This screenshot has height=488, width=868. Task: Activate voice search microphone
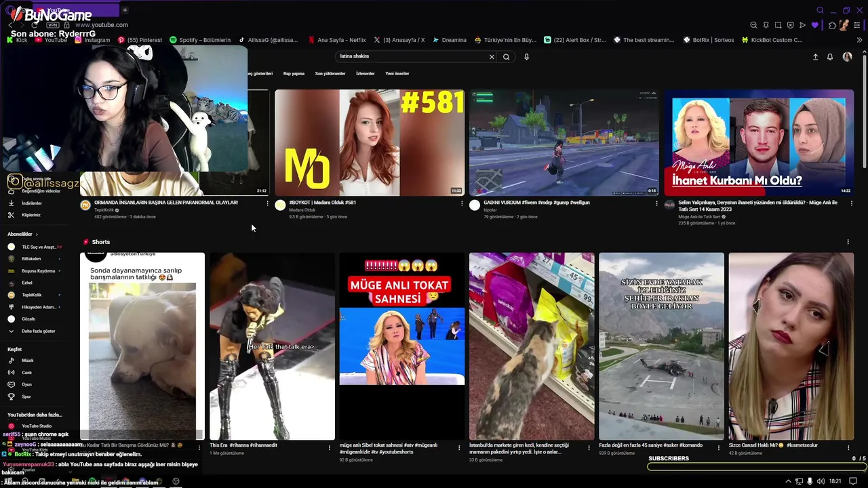point(526,57)
